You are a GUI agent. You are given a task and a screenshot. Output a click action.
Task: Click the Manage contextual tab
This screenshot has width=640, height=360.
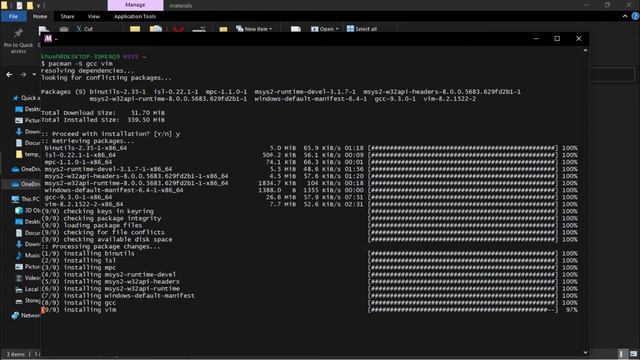point(135,5)
